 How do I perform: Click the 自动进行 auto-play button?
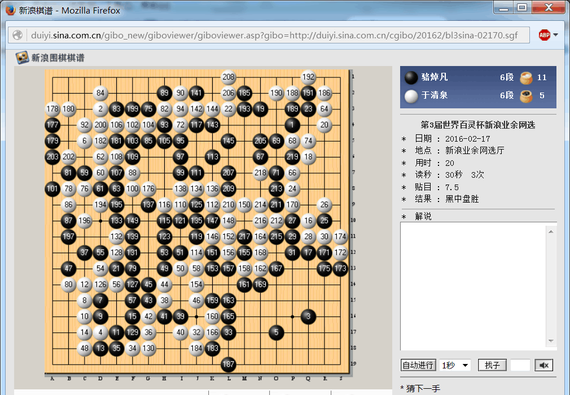(x=418, y=365)
